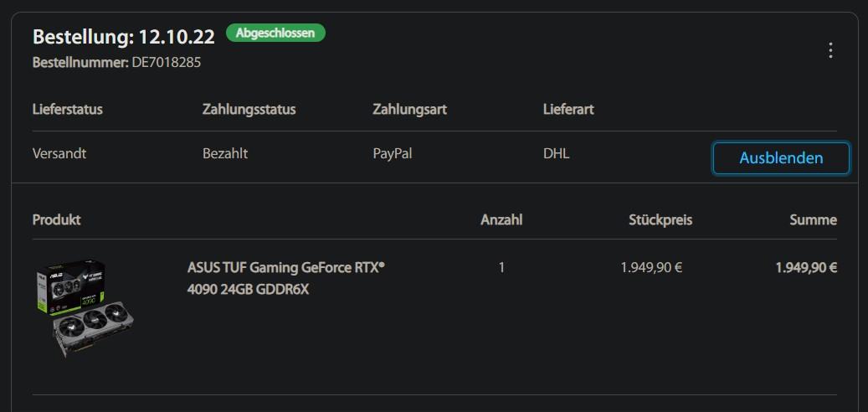This screenshot has width=868, height=412.
Task: Open the ASUS TUF graphics card thumbnail
Action: click(85, 308)
